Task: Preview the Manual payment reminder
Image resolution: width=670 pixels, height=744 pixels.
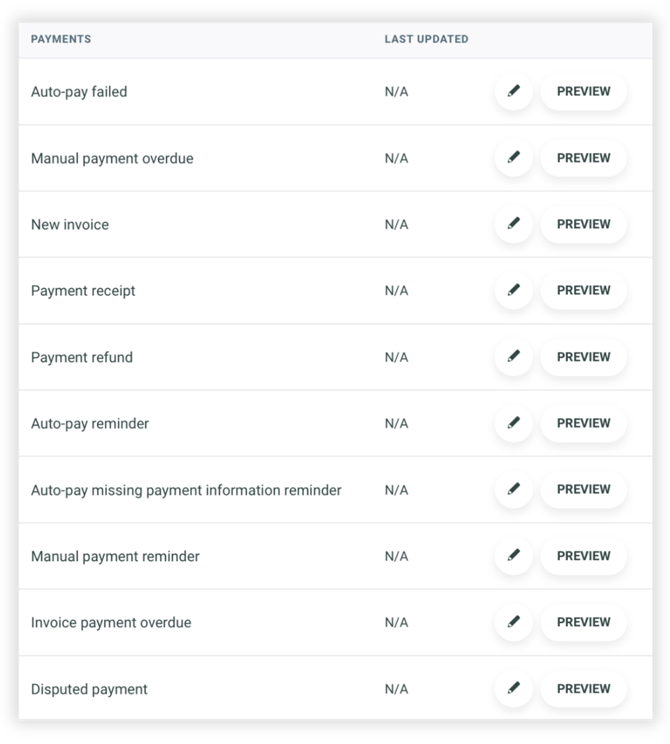Action: click(x=583, y=556)
